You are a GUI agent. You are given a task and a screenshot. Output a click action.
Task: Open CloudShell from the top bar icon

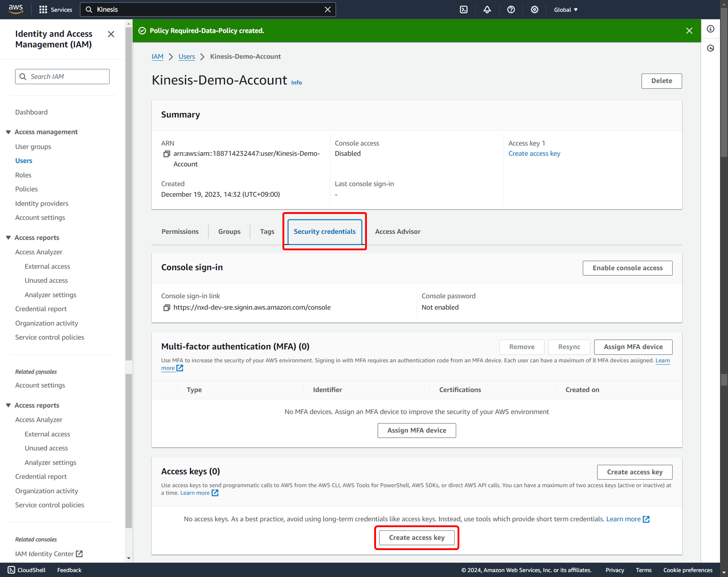click(x=464, y=9)
